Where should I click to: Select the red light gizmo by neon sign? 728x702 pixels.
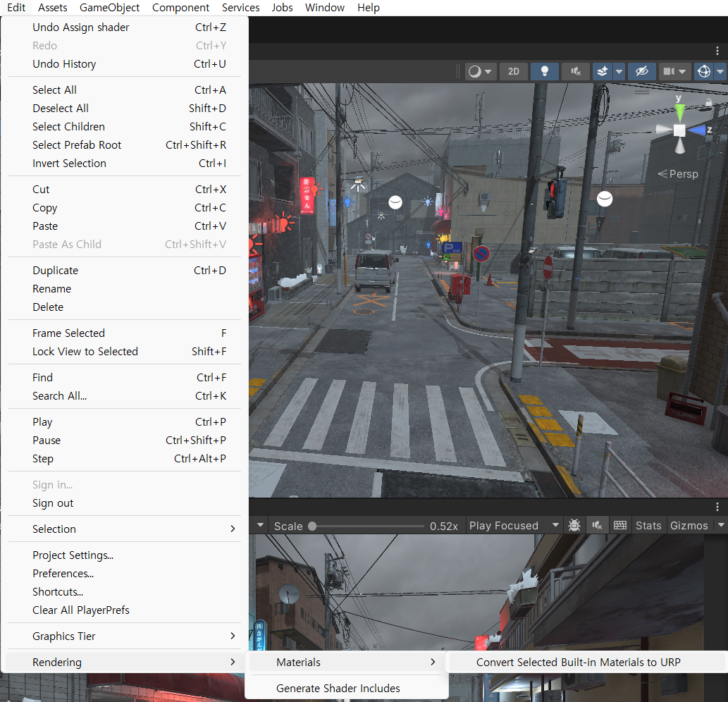[316, 190]
